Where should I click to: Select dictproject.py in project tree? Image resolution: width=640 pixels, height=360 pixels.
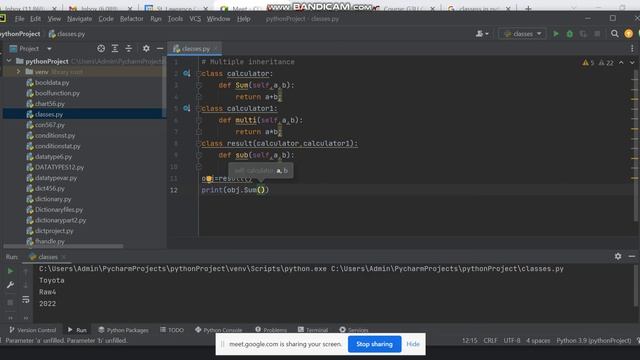(x=54, y=231)
